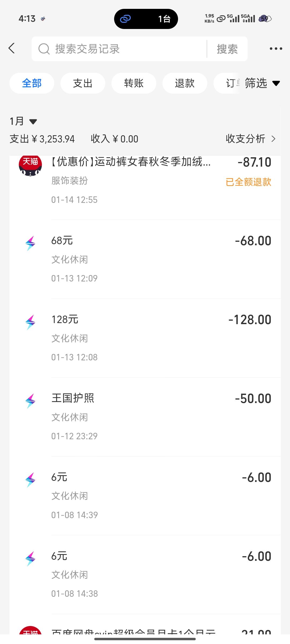Switch to the 退款 tab
The width and height of the screenshot is (290, 644).
click(185, 83)
